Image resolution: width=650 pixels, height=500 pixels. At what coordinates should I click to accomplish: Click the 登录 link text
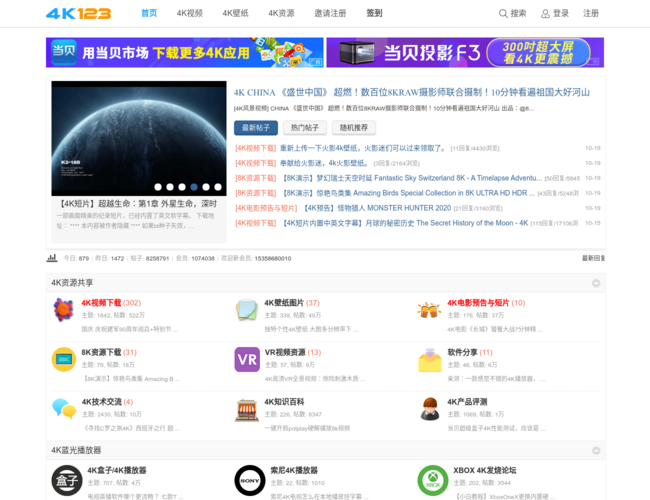561,13
